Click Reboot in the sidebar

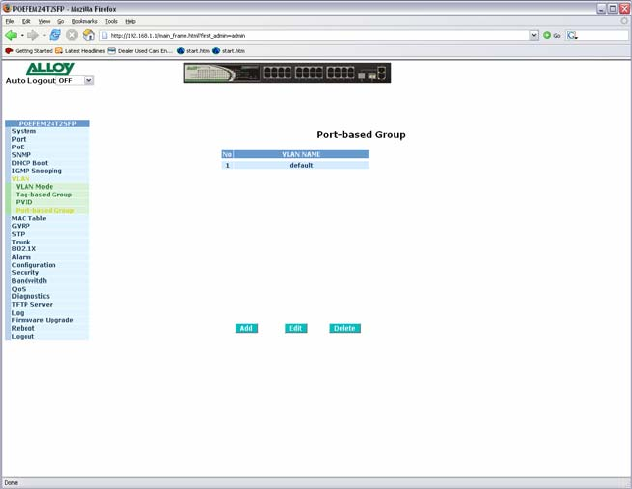pos(23,328)
